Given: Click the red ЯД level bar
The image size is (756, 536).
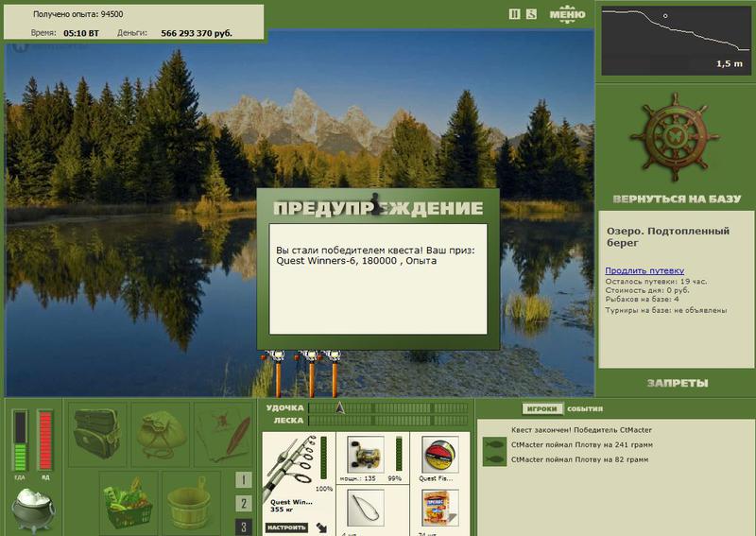Looking at the screenshot, I should 44,441.
